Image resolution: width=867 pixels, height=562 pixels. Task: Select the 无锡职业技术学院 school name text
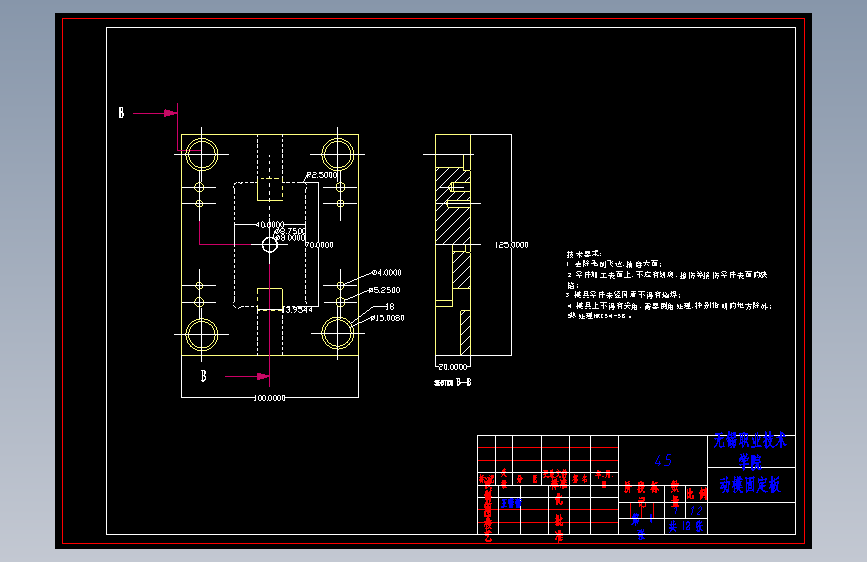point(750,450)
